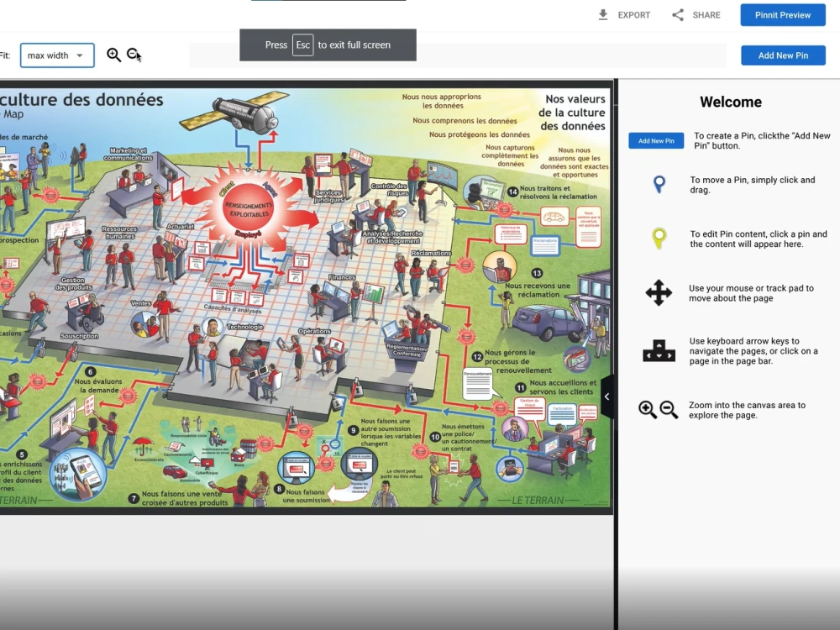Image resolution: width=840 pixels, height=630 pixels.
Task: Click the zoom in icon in Welcome panel
Action: coord(647,410)
